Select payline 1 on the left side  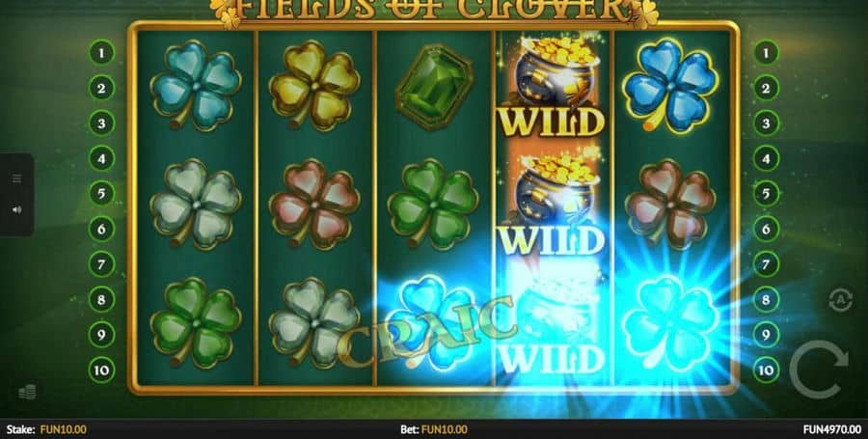coord(101,53)
